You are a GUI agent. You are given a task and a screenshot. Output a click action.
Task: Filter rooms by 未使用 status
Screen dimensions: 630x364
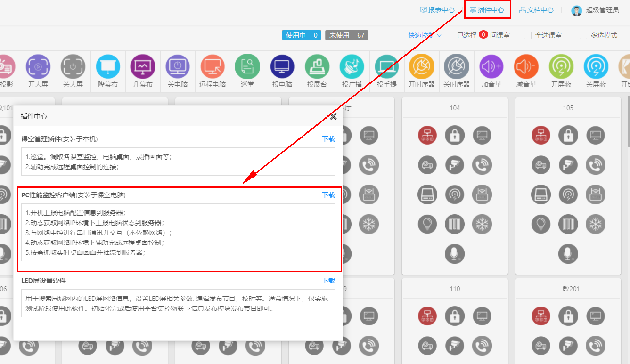347,35
